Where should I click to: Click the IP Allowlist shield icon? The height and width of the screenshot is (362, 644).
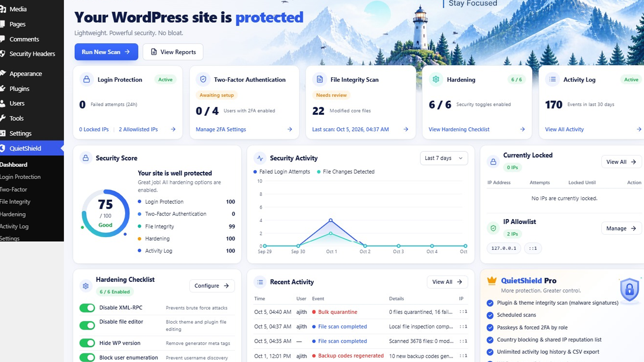[x=493, y=228]
